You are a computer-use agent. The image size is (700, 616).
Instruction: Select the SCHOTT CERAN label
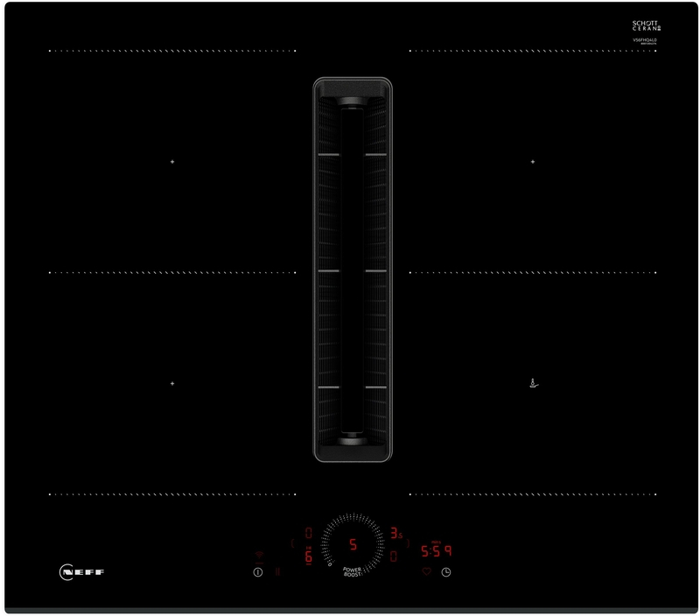(x=646, y=25)
